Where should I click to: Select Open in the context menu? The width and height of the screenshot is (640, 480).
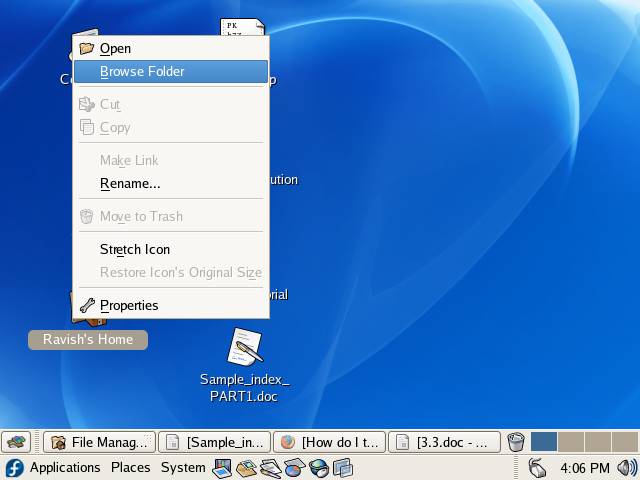pyautogui.click(x=115, y=48)
